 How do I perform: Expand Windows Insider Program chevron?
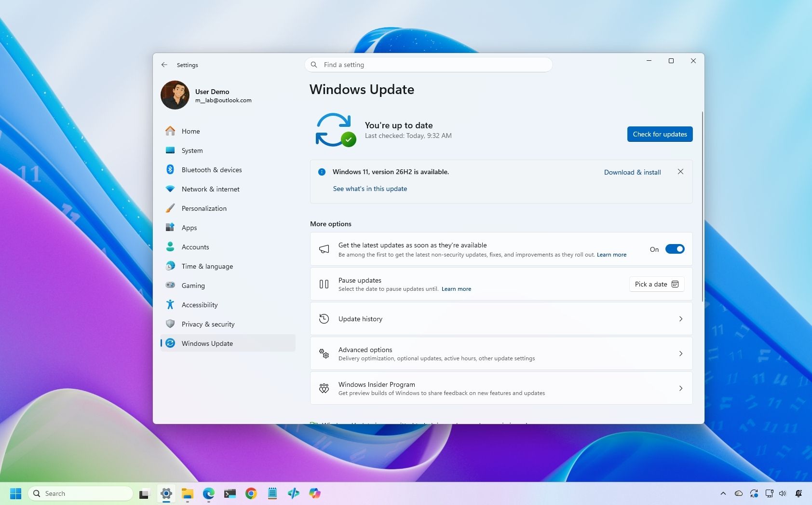point(680,388)
